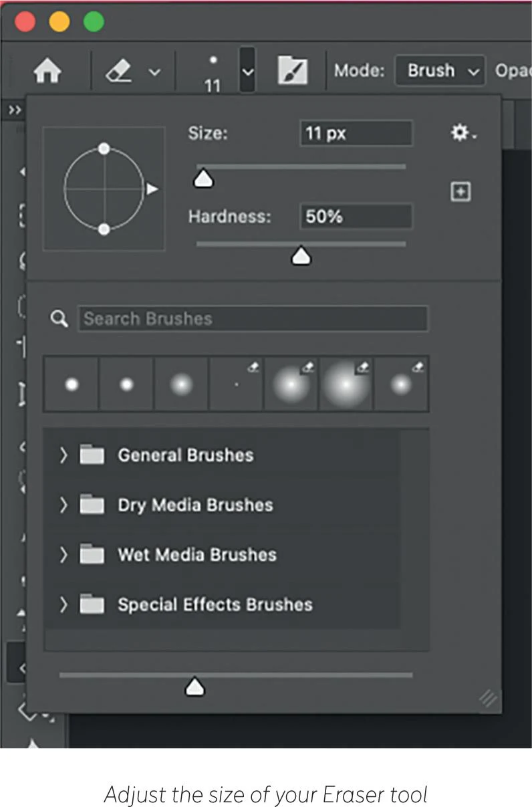532x807 pixels.
Task: Select the largest soft round recent brush
Action: [346, 384]
